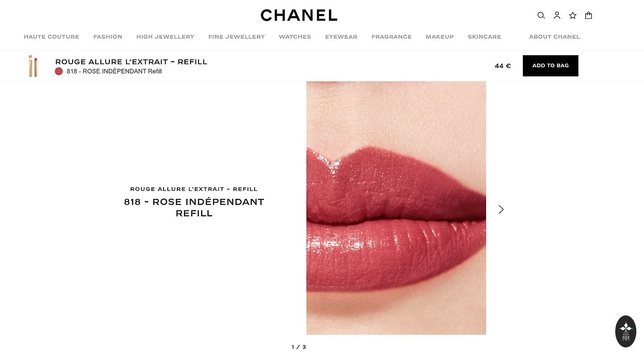Viewport: 644px width, 355px height.
Task: Open the High Jewellery menu
Action: click(165, 37)
